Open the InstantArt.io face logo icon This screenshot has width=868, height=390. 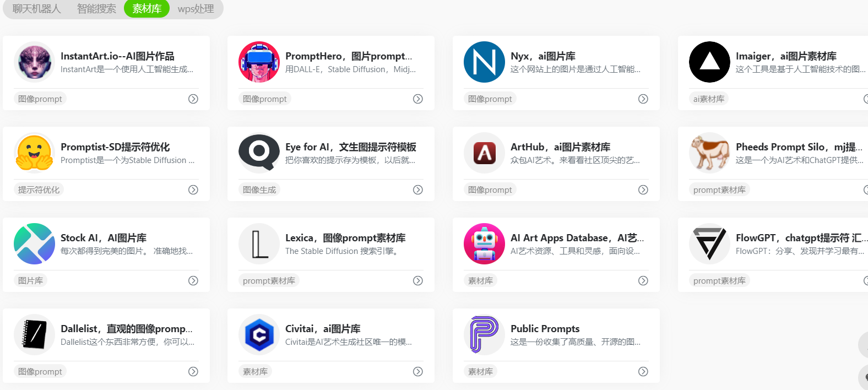[34, 62]
